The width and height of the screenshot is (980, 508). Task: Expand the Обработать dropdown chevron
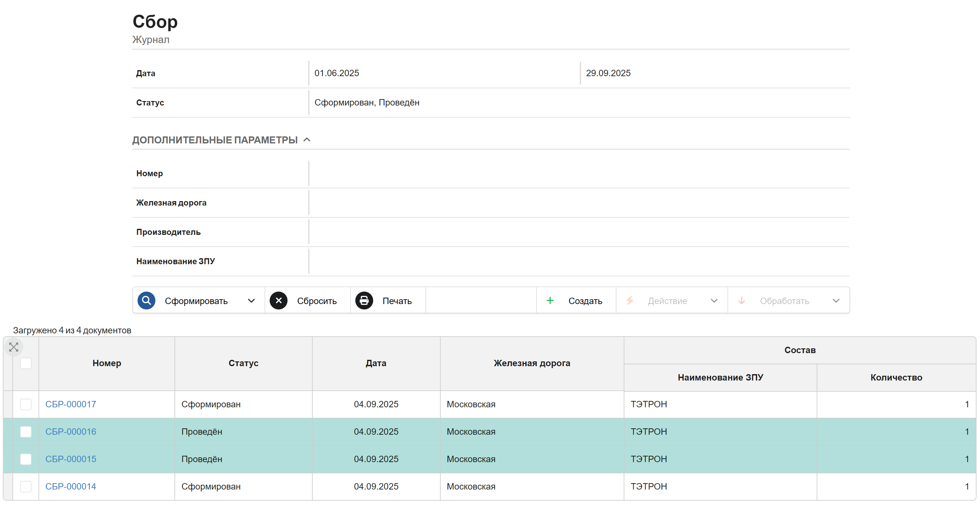[836, 301]
